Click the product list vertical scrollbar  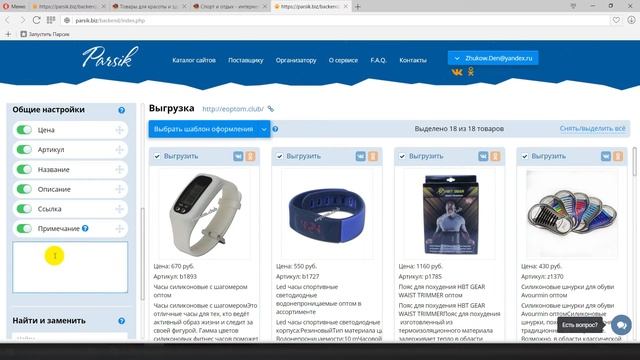[x=635, y=162]
